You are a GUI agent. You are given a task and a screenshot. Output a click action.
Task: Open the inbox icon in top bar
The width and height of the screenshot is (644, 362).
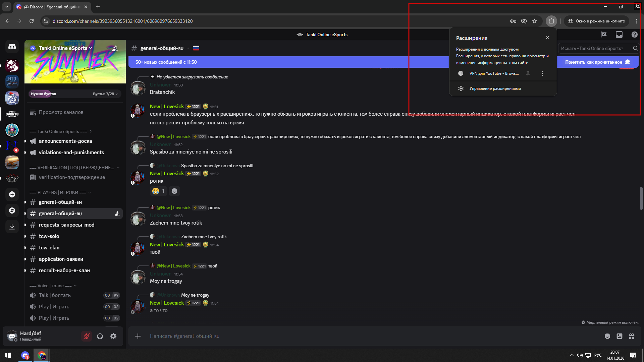click(x=619, y=35)
